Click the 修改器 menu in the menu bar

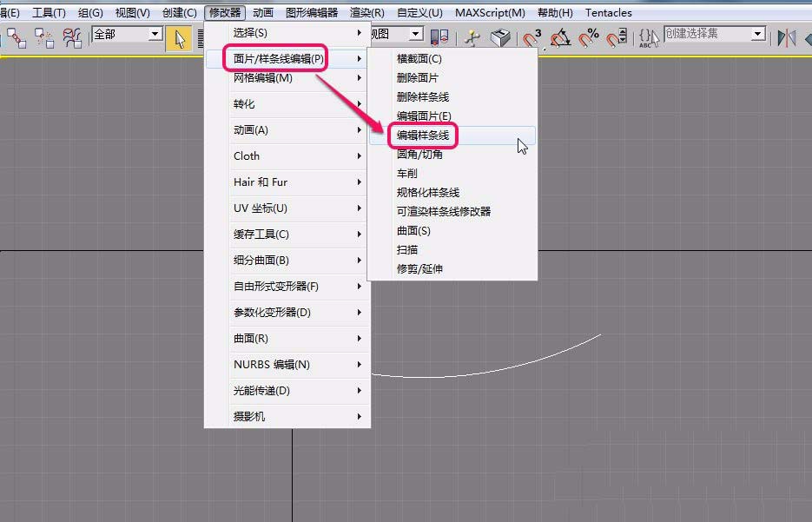pyautogui.click(x=225, y=12)
